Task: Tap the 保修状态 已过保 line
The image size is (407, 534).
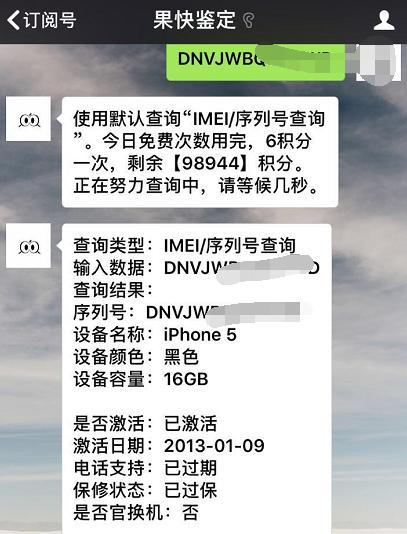Action: tap(145, 490)
